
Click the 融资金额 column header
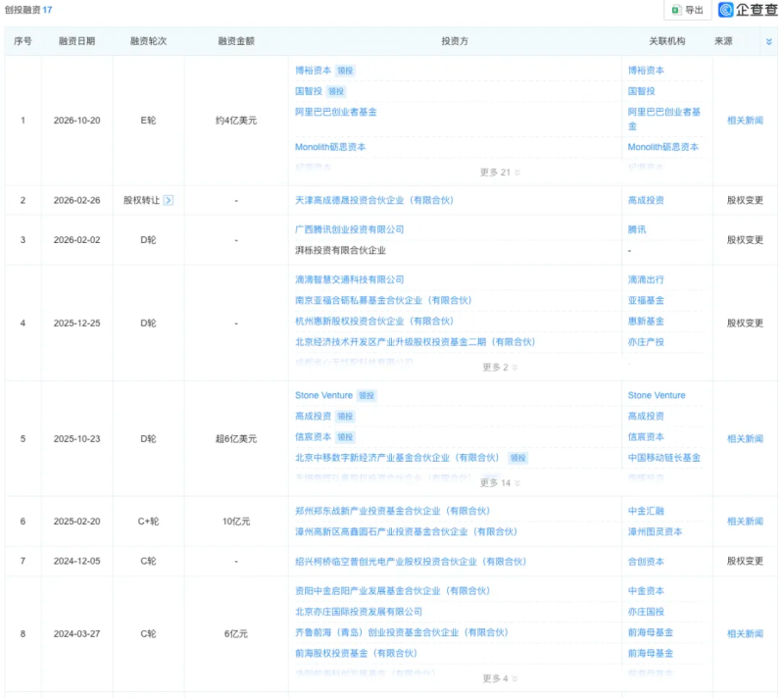236,41
